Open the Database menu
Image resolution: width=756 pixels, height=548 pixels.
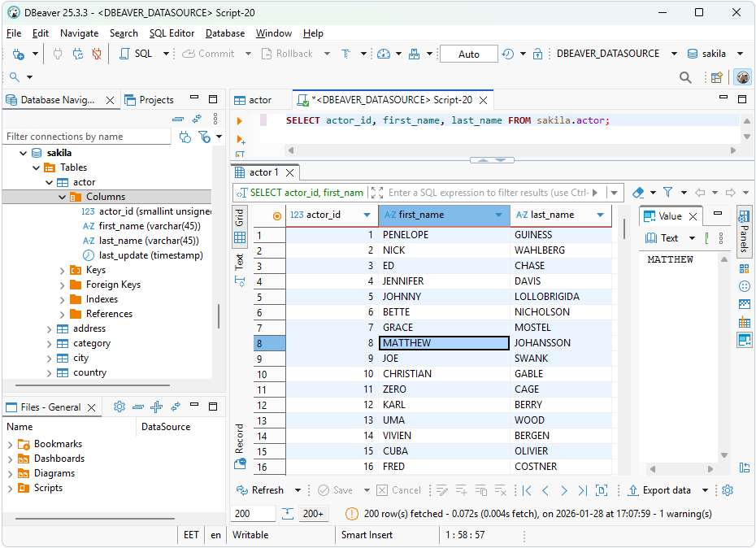[x=224, y=33]
